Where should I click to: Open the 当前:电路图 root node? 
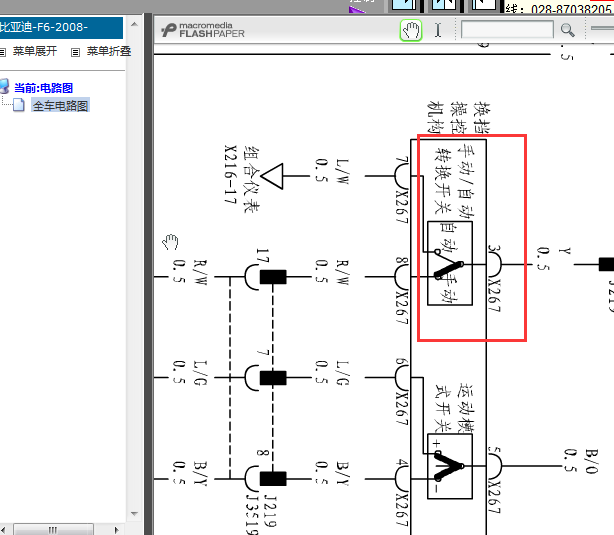point(43,88)
